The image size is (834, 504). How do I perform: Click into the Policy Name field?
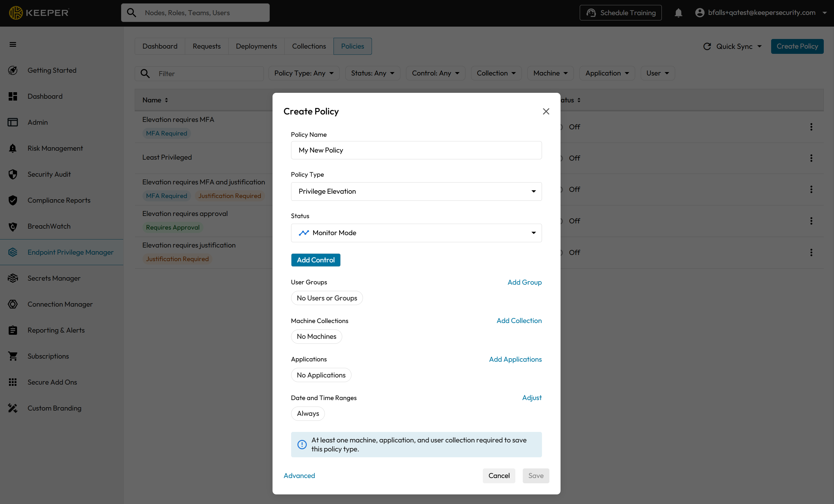pyautogui.click(x=416, y=150)
